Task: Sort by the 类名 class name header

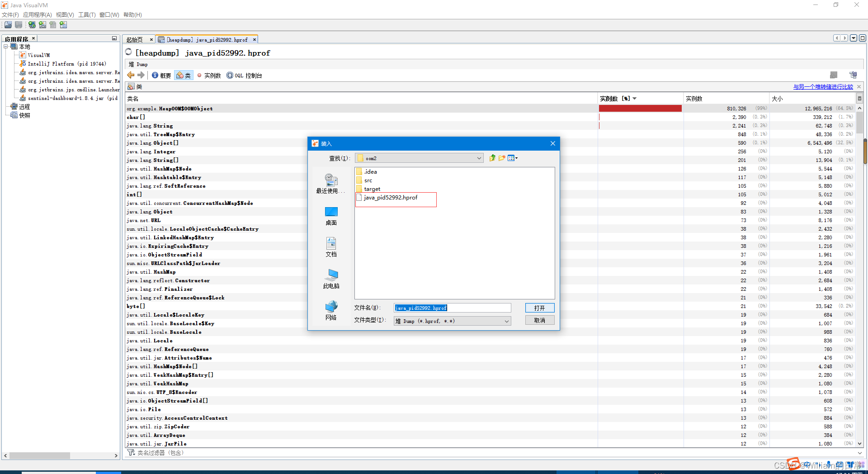Action: [361, 99]
